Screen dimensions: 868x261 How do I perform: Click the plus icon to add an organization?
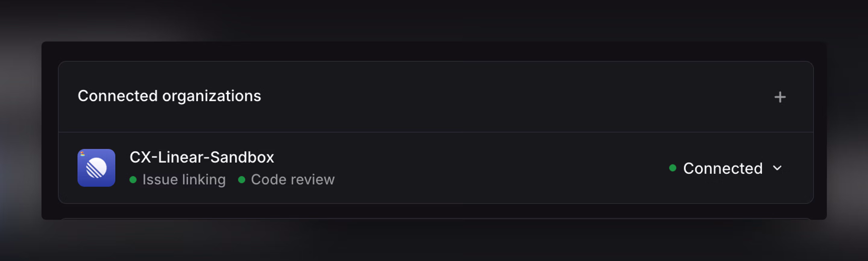pos(780,97)
